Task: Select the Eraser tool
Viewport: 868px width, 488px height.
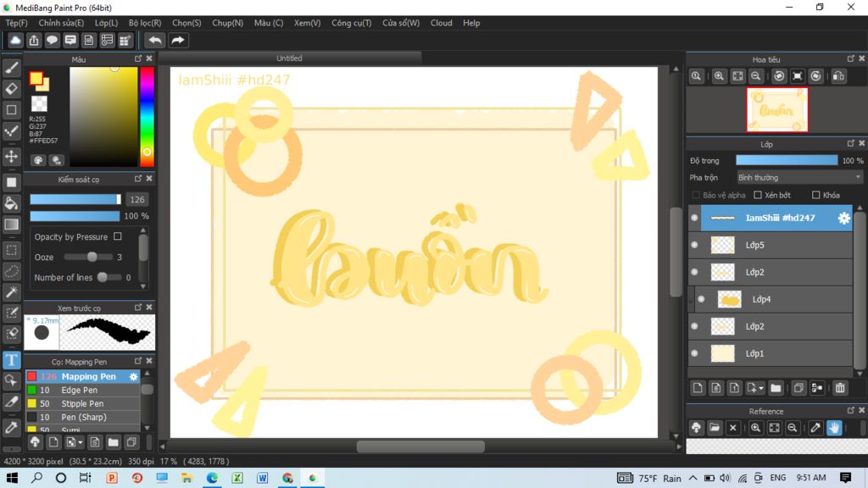Action: (x=12, y=88)
